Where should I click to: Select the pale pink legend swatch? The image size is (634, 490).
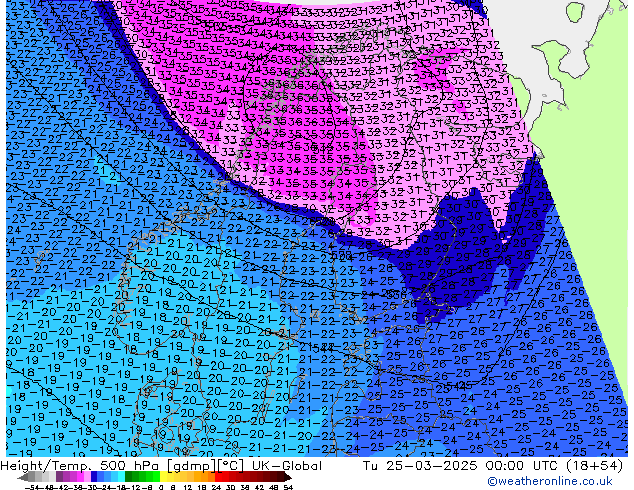(x=87, y=477)
